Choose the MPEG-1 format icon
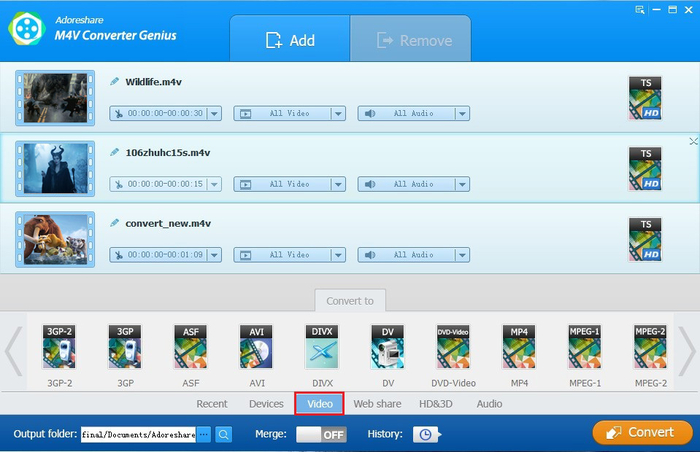The width and height of the screenshot is (700, 452). (585, 347)
